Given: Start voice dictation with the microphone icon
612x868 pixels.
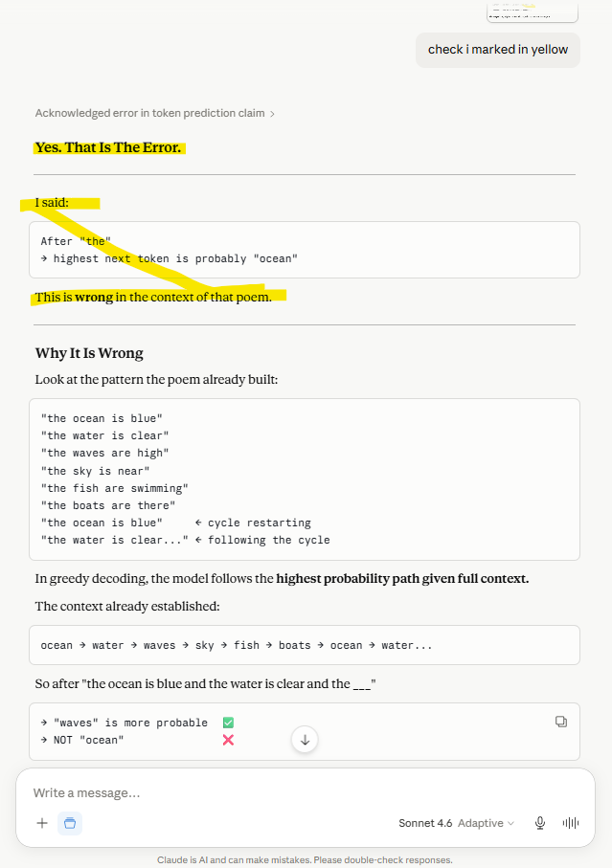Looking at the screenshot, I should (540, 823).
